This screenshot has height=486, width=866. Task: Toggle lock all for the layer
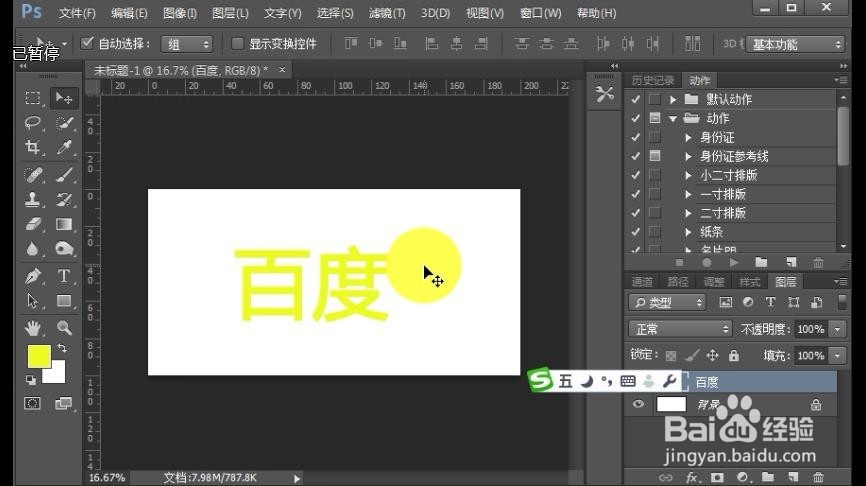pyautogui.click(x=733, y=356)
